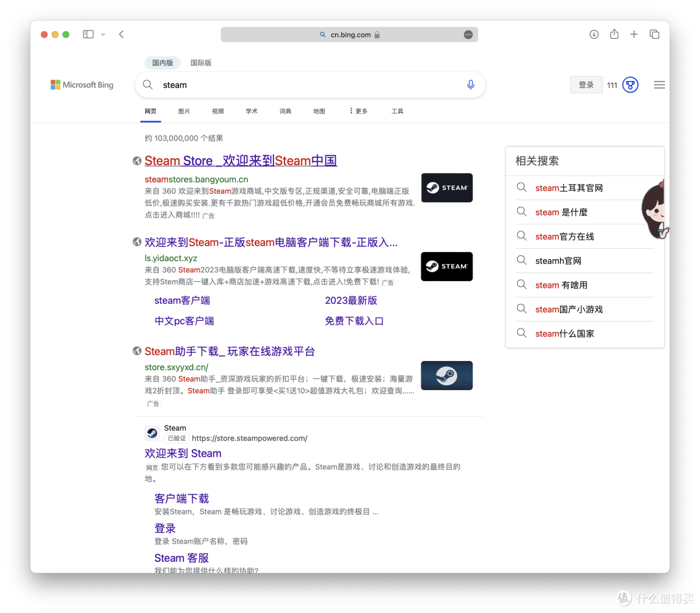Click the STEAM thumbnail beside steamstores.bangyoum.cn
The width and height of the screenshot is (700, 613).
pos(447,187)
